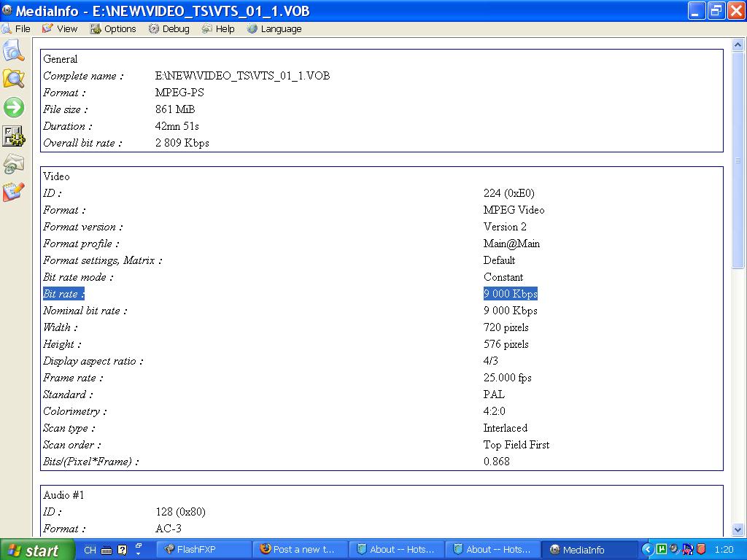Click the Open Folder magnifier sidebar icon
This screenshot has width=747, height=560.
[x=13, y=79]
